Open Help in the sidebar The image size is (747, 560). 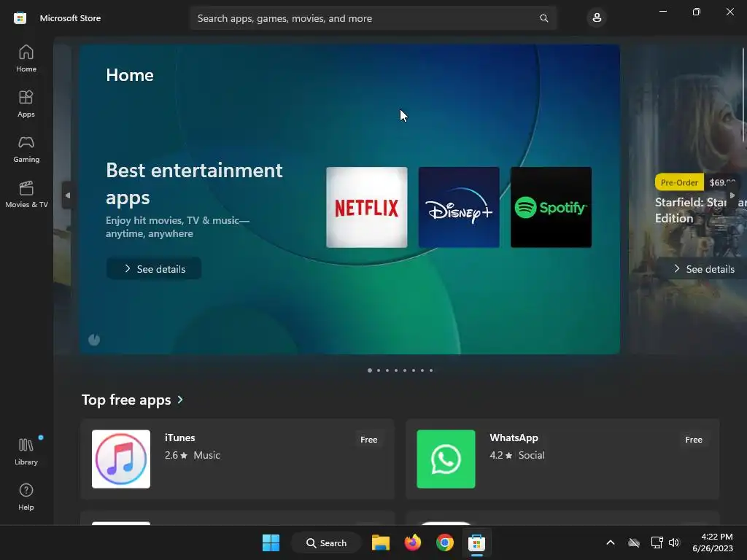click(26, 497)
